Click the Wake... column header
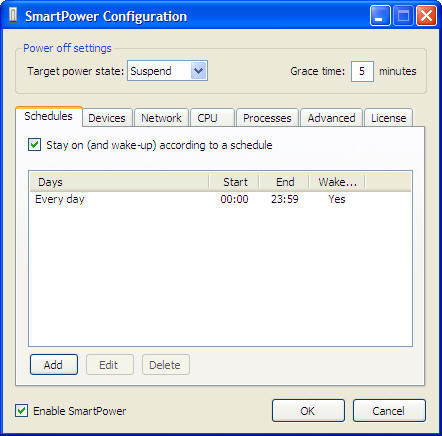 pyautogui.click(x=337, y=182)
